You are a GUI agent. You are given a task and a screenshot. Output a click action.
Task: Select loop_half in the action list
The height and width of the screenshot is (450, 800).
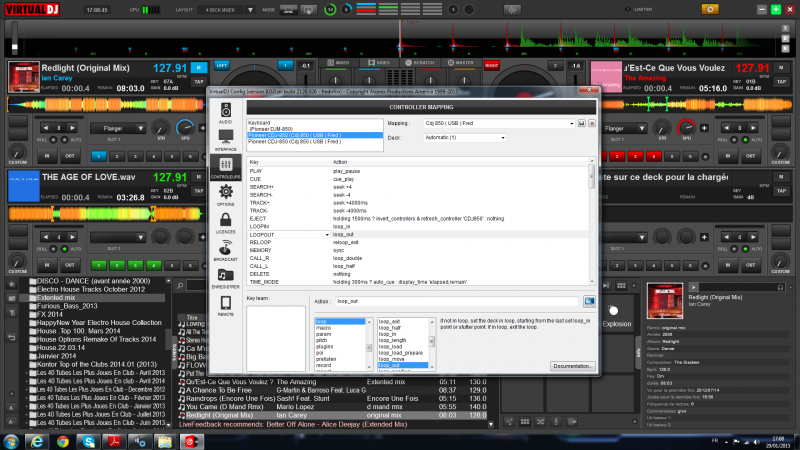390,327
